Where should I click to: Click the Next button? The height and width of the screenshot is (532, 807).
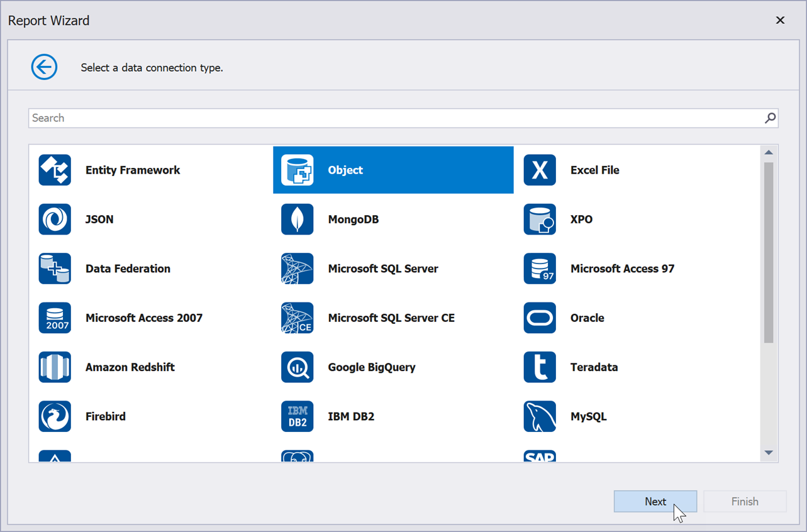click(x=655, y=501)
